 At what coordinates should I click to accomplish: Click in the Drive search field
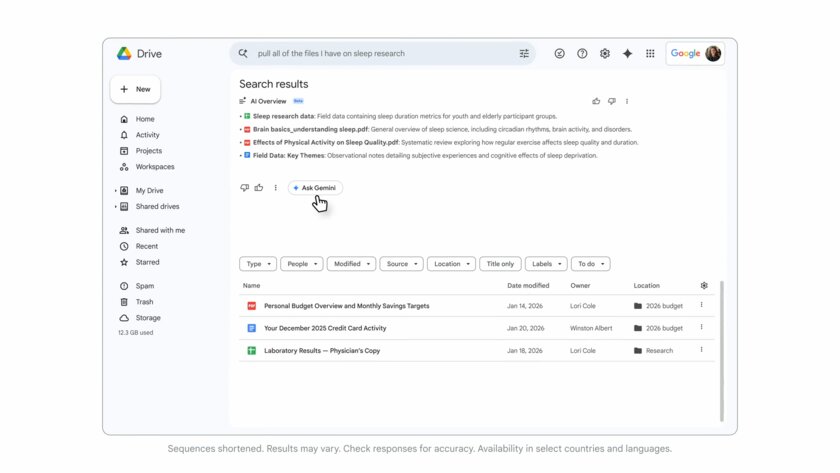click(383, 54)
